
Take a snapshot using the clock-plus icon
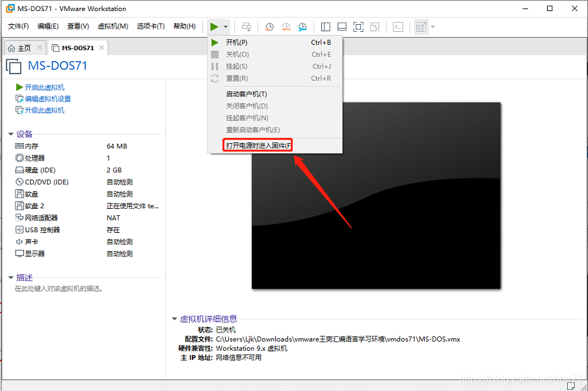[269, 27]
